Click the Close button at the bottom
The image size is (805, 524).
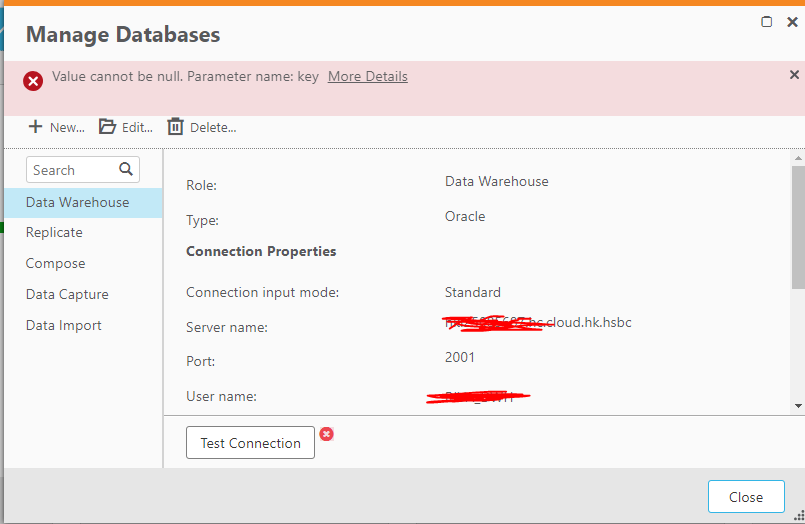(745, 497)
